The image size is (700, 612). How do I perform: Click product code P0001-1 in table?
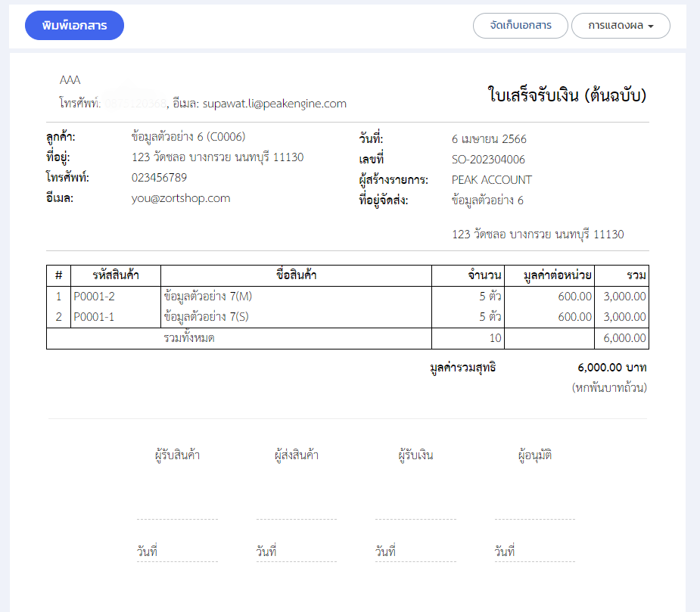pos(95,317)
